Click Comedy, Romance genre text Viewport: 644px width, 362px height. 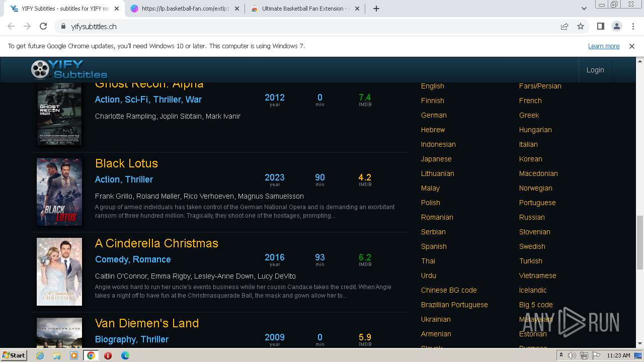click(x=133, y=259)
